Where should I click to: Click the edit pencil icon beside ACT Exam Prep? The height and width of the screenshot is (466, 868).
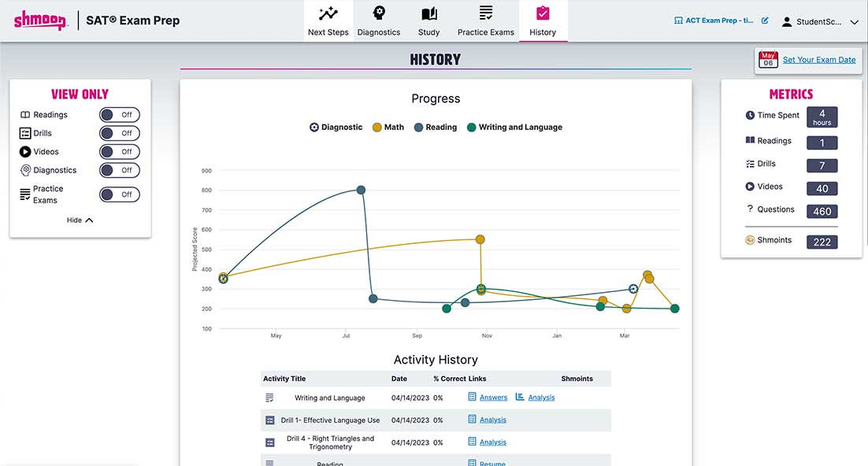pos(765,21)
